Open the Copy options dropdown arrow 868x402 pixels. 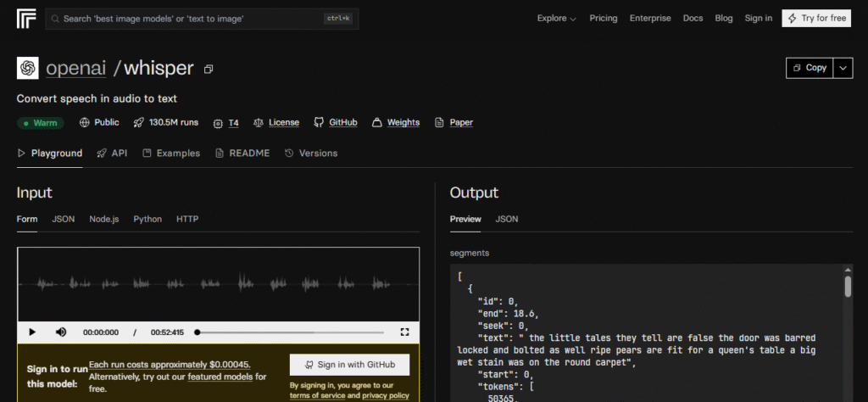[843, 68]
